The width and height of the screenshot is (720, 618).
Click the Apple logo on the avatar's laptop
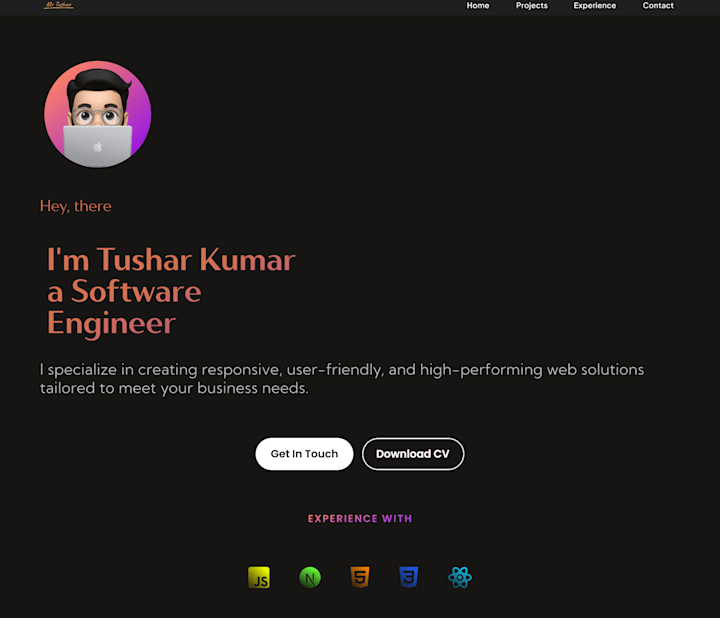[x=98, y=147]
